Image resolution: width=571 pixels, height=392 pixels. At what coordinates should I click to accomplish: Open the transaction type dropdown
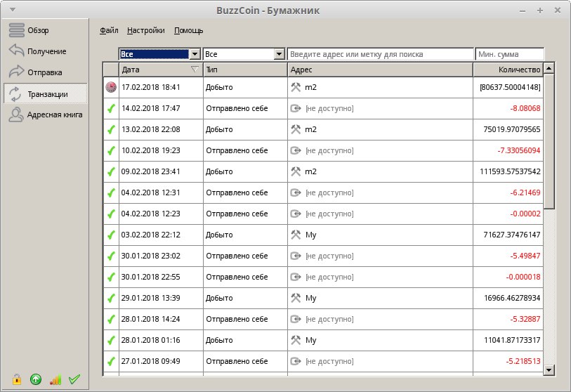tap(244, 54)
